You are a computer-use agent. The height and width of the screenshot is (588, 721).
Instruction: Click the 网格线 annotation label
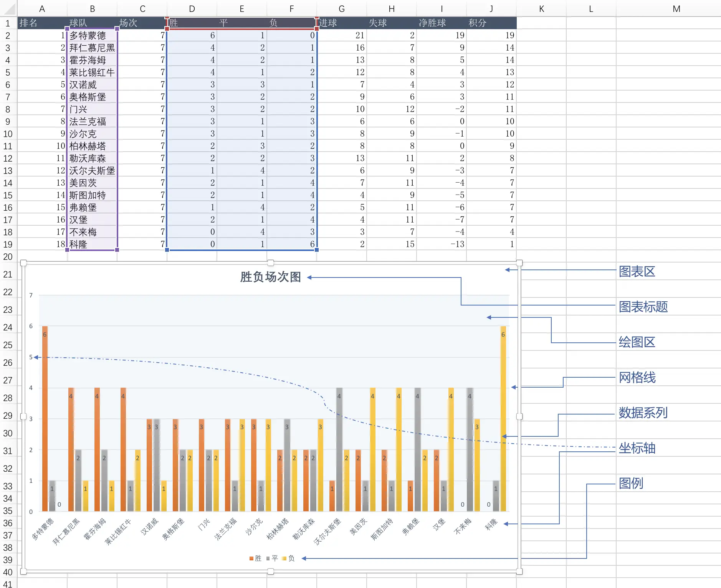pyautogui.click(x=637, y=377)
